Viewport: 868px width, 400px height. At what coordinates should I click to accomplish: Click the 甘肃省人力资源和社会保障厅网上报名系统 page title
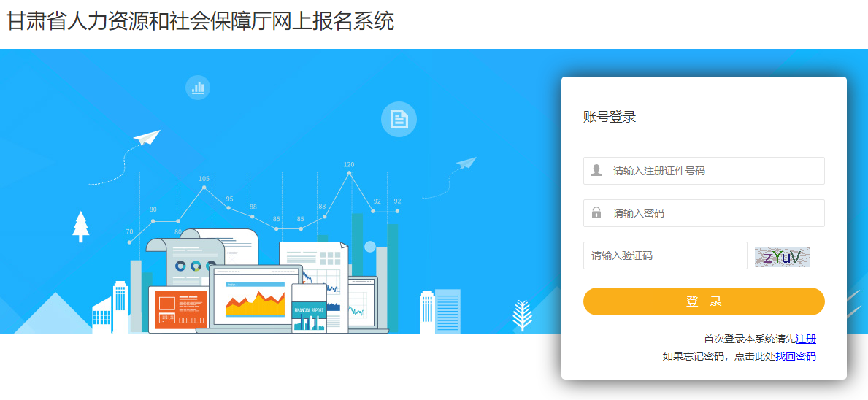200,22
